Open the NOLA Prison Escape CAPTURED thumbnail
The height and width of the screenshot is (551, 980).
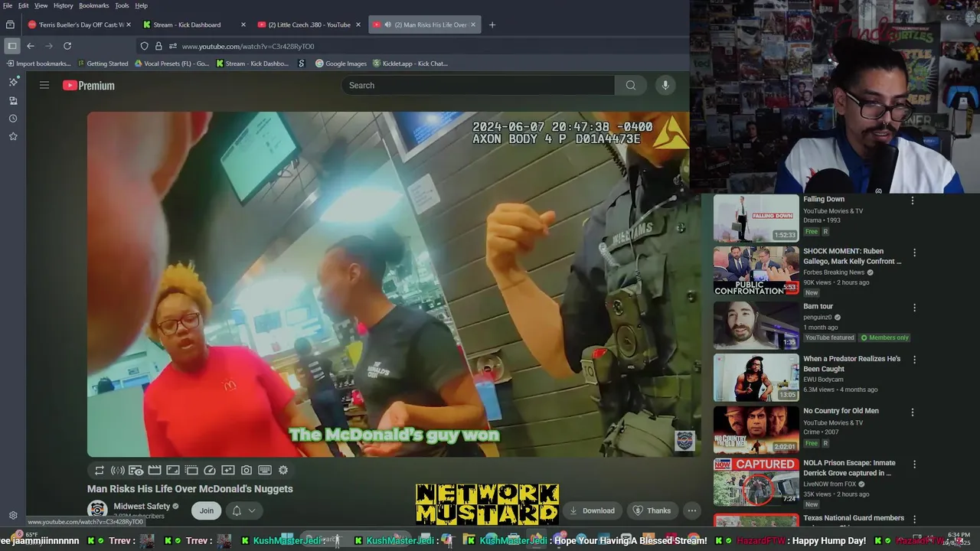coord(756,482)
